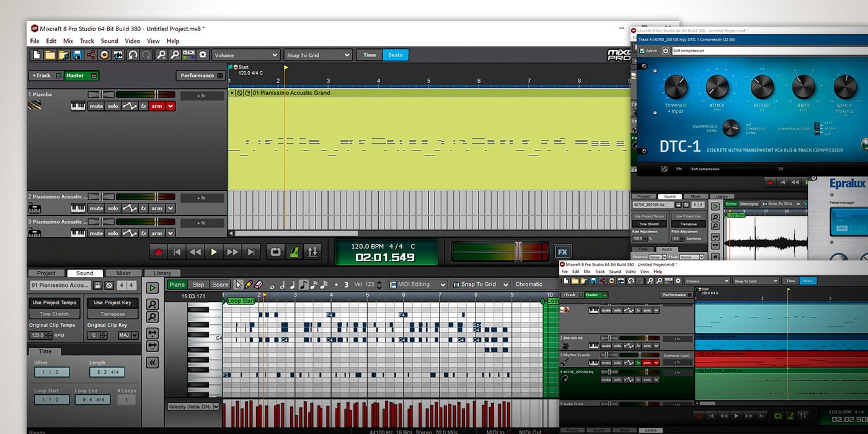Collapse the editor panel with double-arrow icon
The image size is (868, 434).
coord(152,363)
